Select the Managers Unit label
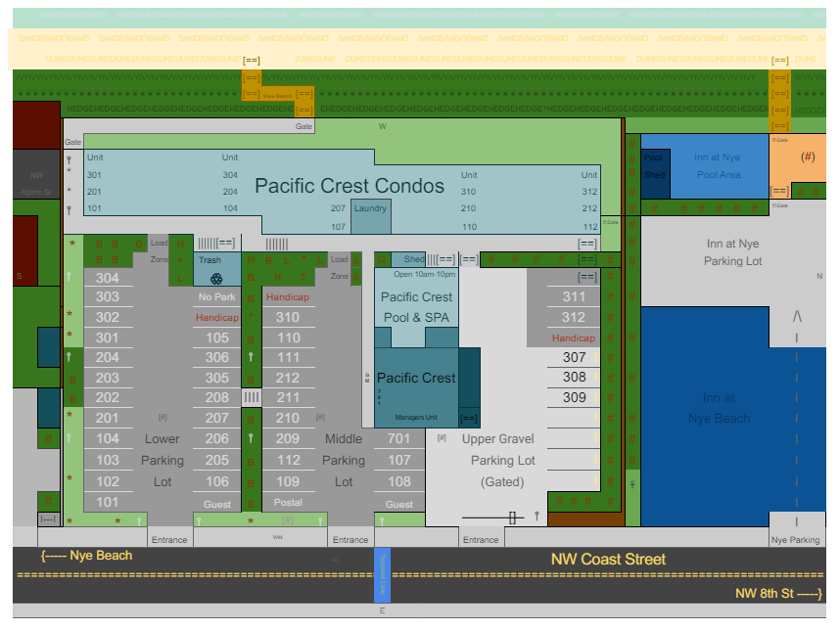The width and height of the screenshot is (840, 631). point(416,418)
